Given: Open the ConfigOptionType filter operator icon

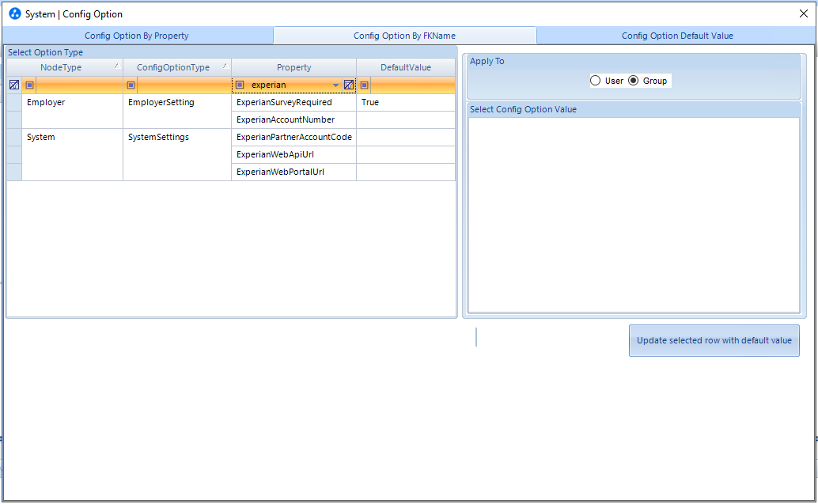Looking at the screenshot, I should point(131,85).
